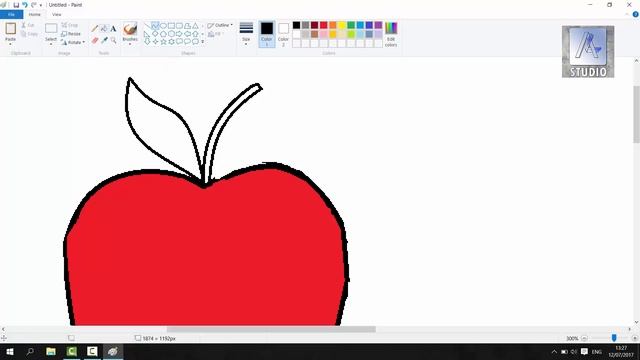Activate Color 1 selector
This screenshot has height=360, width=640.
[267, 34]
